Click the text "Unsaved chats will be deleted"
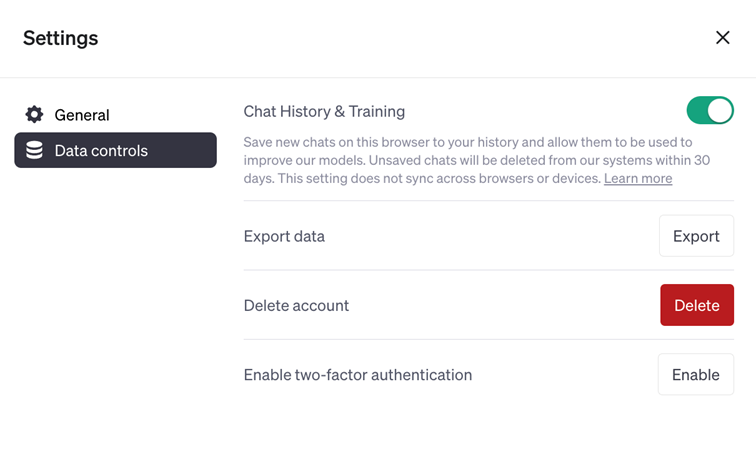This screenshot has height=457, width=756. (552, 160)
